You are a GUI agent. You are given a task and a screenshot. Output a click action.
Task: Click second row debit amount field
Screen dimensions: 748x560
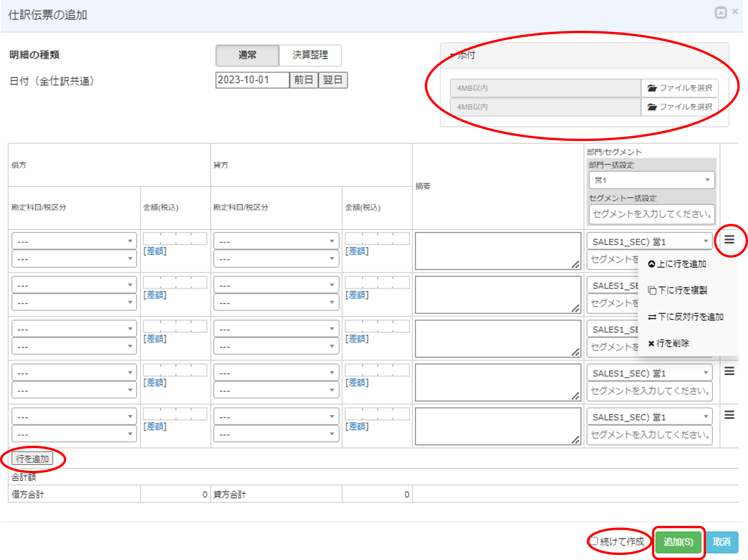pos(175,282)
